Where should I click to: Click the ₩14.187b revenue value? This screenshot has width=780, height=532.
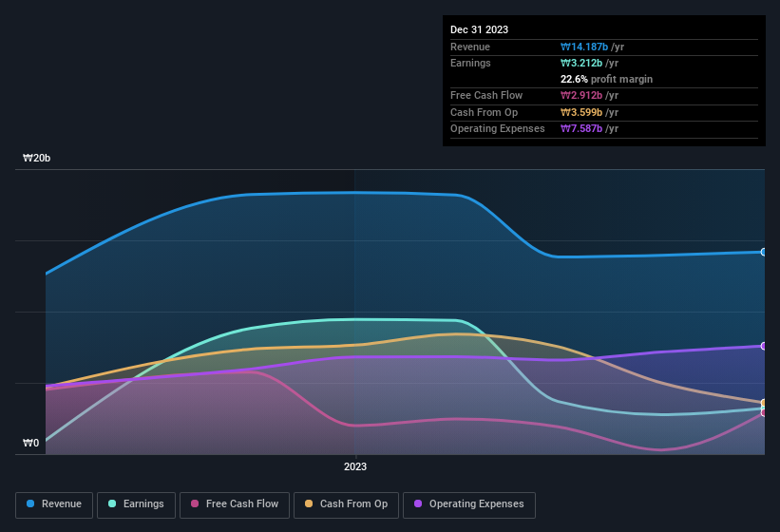click(584, 47)
